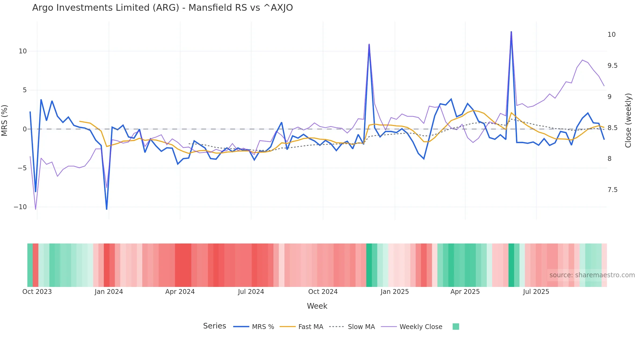Click the right-axis tick label 7.5
The width and height of the screenshot is (644, 362).
click(x=612, y=190)
